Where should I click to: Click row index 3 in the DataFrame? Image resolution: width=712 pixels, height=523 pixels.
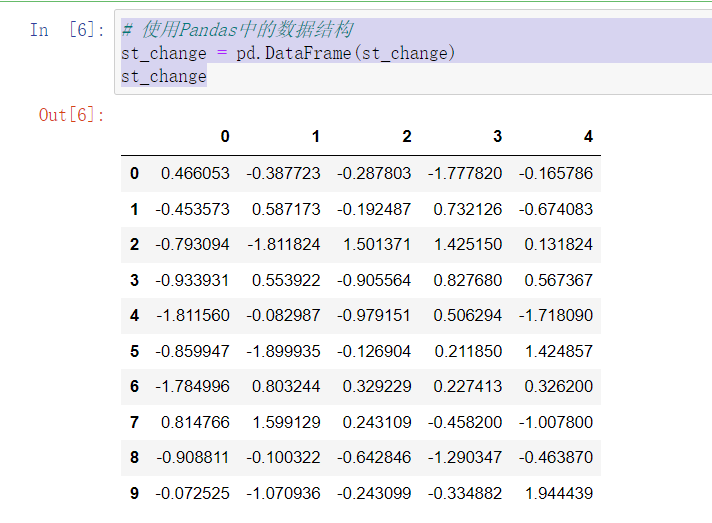point(134,280)
